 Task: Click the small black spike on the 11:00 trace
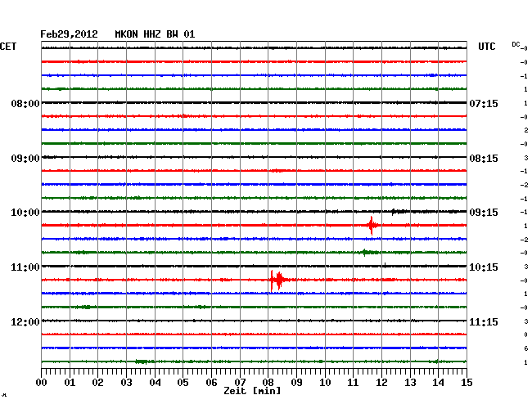pos(385,265)
